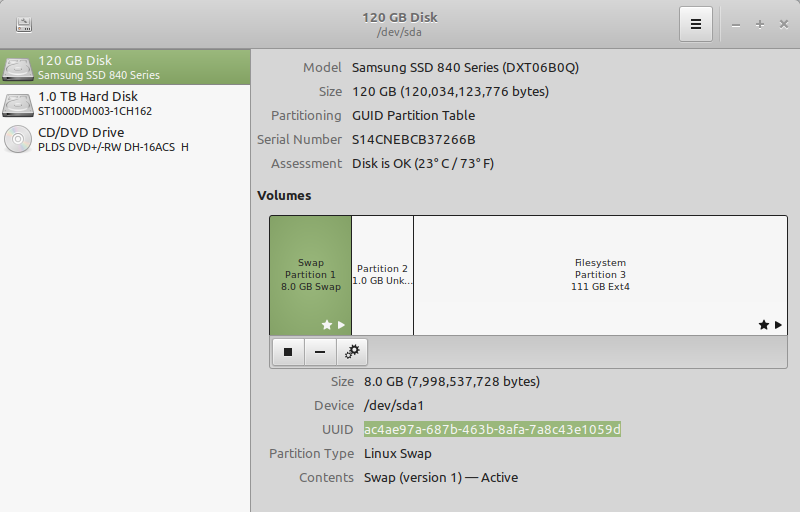The width and height of the screenshot is (800, 512).
Task: Select the Filesystem Partition 3 volume block
Action: pos(601,275)
